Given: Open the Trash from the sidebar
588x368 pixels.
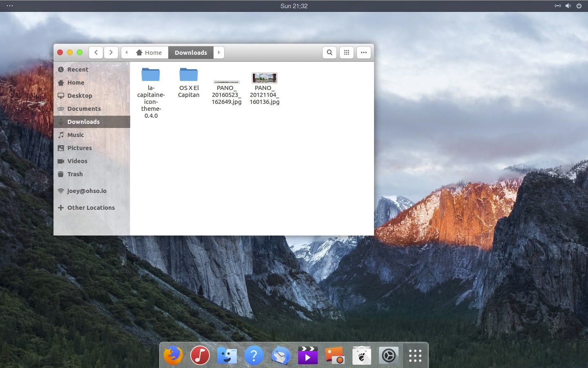Looking at the screenshot, I should (75, 174).
